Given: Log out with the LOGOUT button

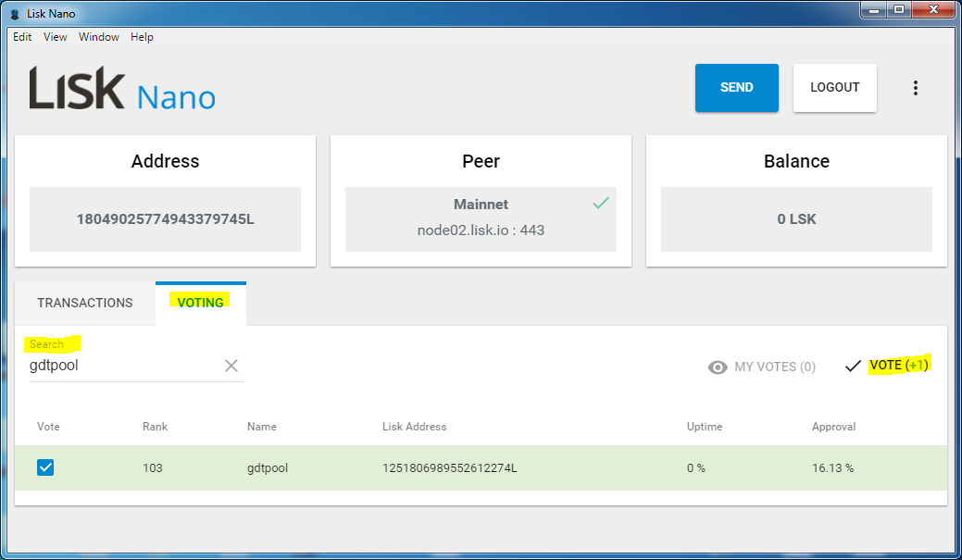Looking at the screenshot, I should (835, 88).
